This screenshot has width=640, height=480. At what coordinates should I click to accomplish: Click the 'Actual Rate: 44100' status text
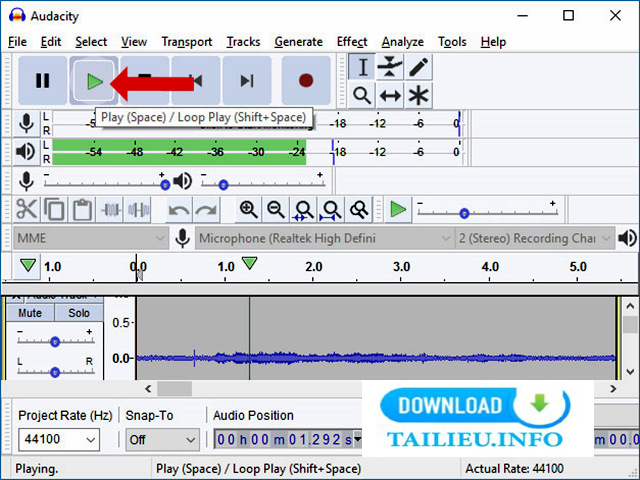coord(514,468)
